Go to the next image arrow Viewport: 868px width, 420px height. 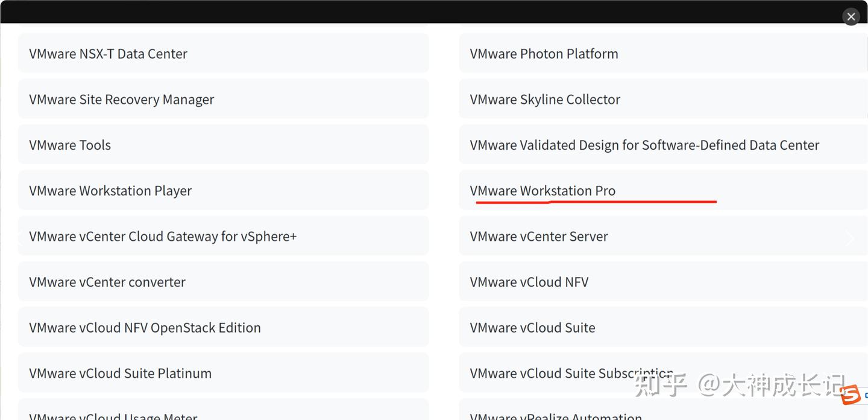pyautogui.click(x=850, y=238)
